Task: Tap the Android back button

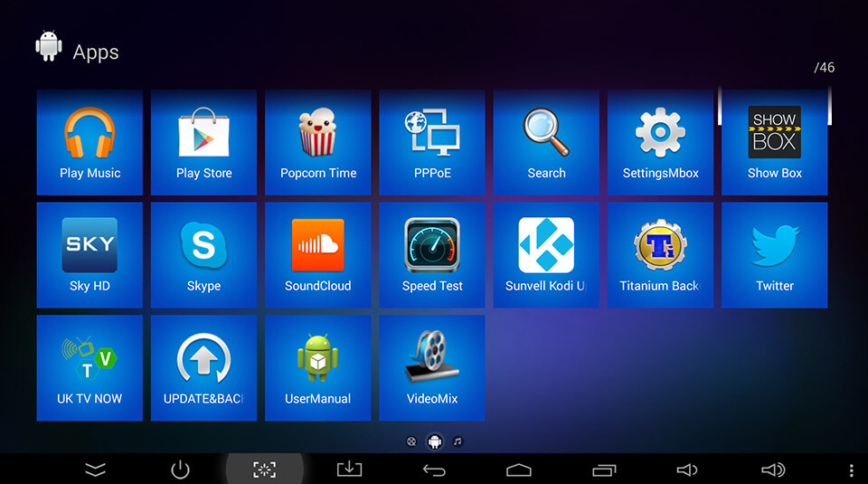Action: (435, 470)
